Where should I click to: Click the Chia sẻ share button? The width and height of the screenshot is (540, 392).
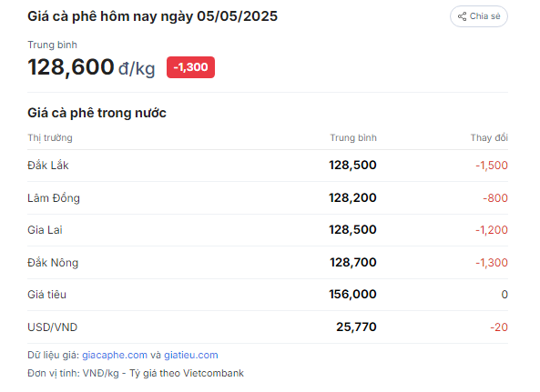478,16
